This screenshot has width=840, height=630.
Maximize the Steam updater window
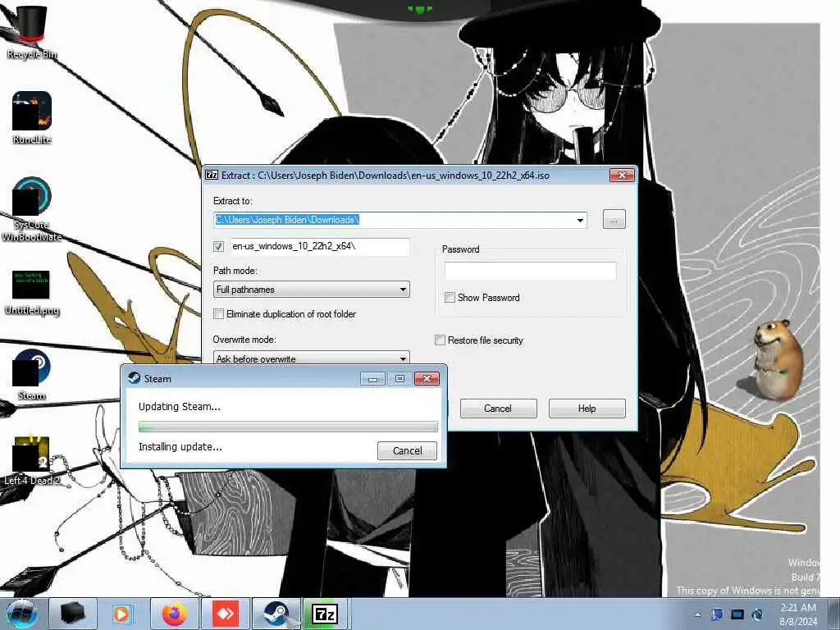click(x=399, y=379)
